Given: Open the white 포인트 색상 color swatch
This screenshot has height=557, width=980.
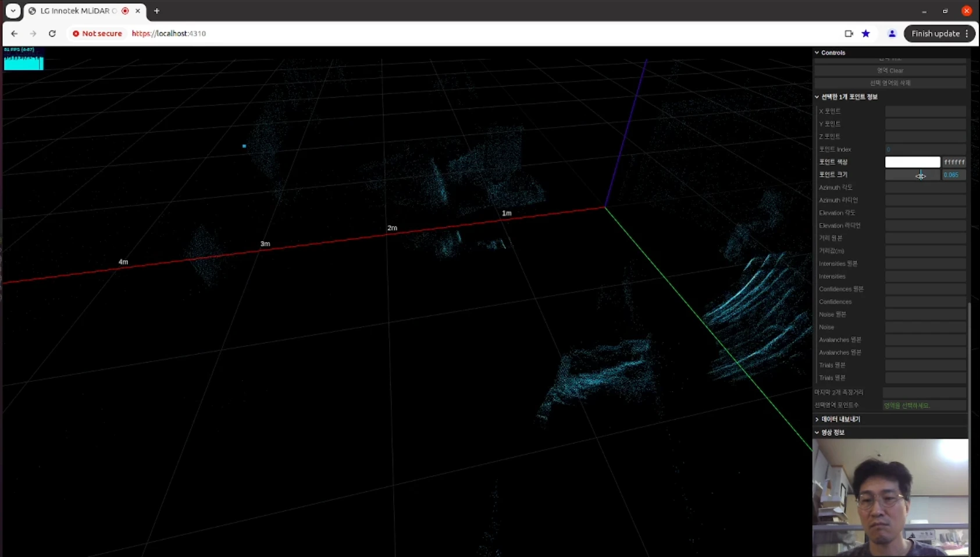Looking at the screenshot, I should (913, 162).
